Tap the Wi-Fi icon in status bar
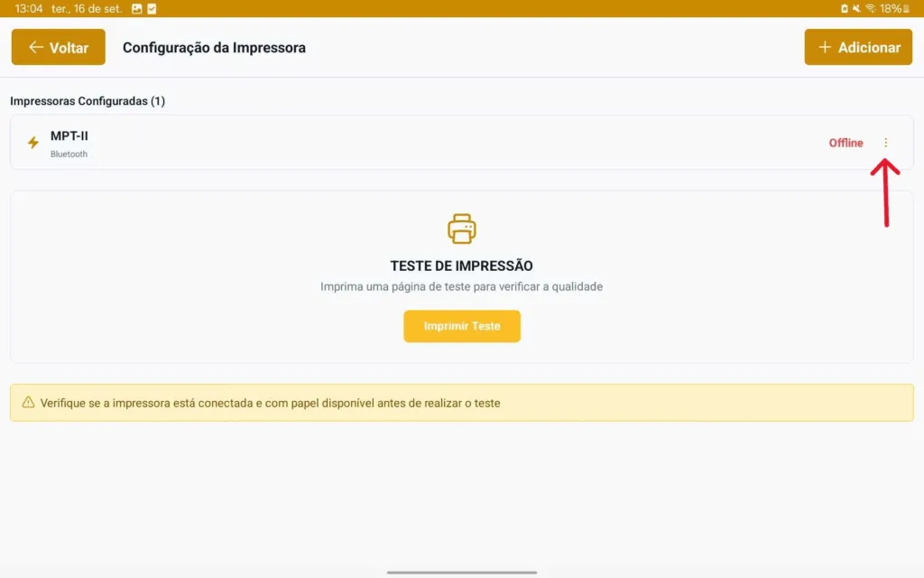 click(870, 8)
